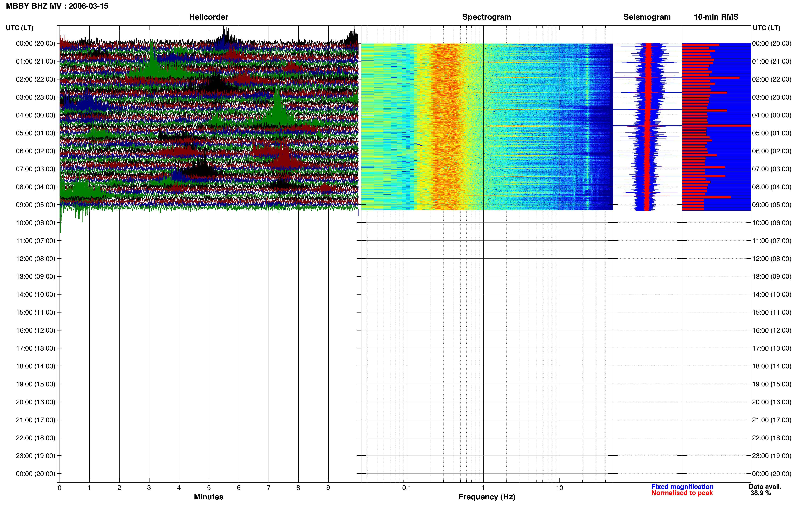Click the right '22:00 (18:00)' time label
812x508 pixels.
click(x=772, y=438)
